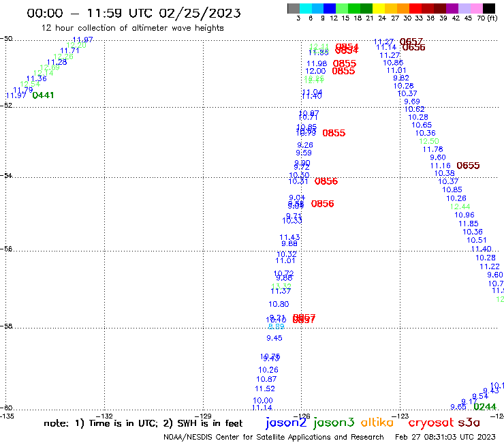Image resolution: width=504 pixels, height=443 pixels.
Task: Click the 11.43 wave height value
Action: tap(289, 237)
